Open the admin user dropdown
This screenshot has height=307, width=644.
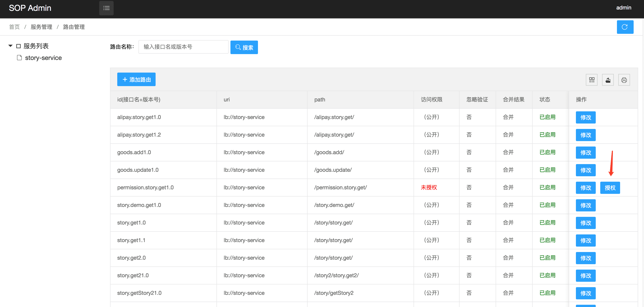[623, 8]
